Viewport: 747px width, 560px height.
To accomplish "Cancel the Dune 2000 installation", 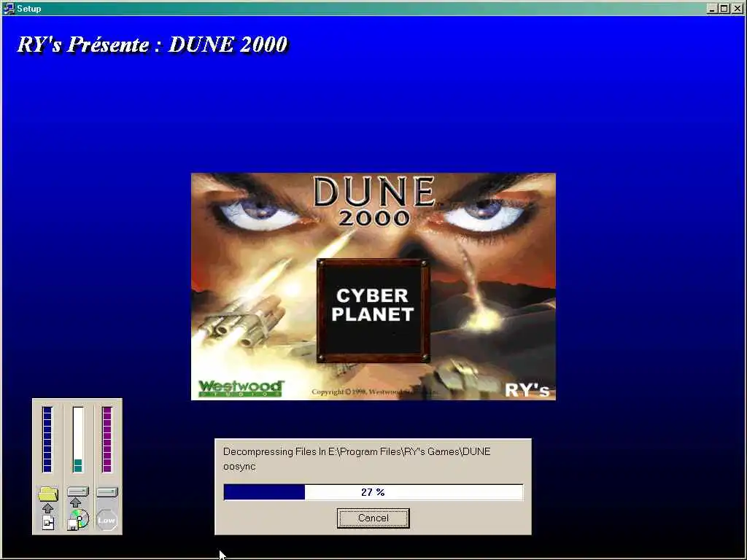I will click(373, 518).
